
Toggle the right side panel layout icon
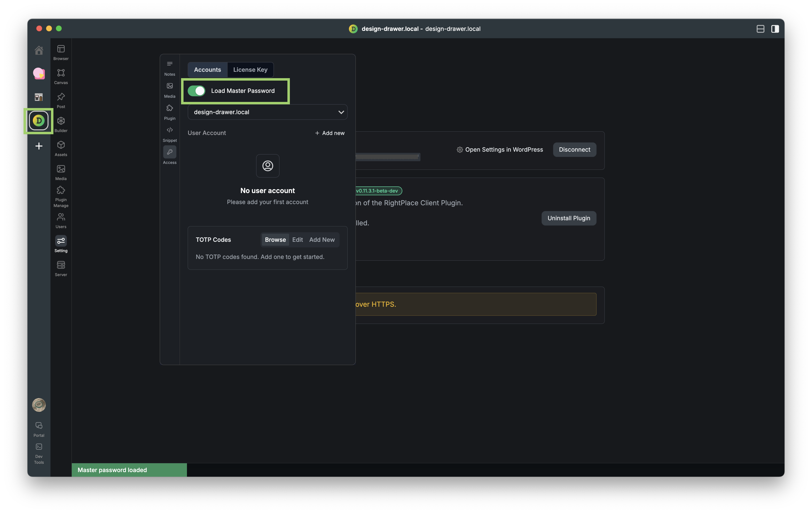tap(775, 29)
